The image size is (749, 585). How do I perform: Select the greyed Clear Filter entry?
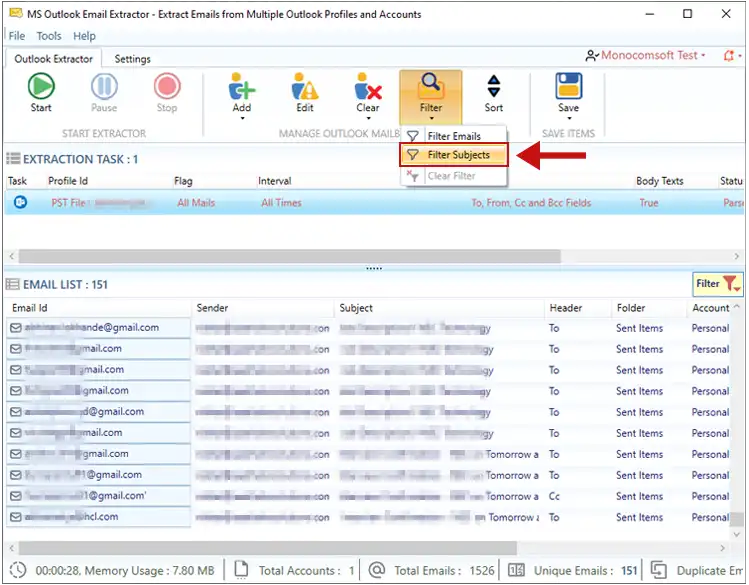(454, 176)
